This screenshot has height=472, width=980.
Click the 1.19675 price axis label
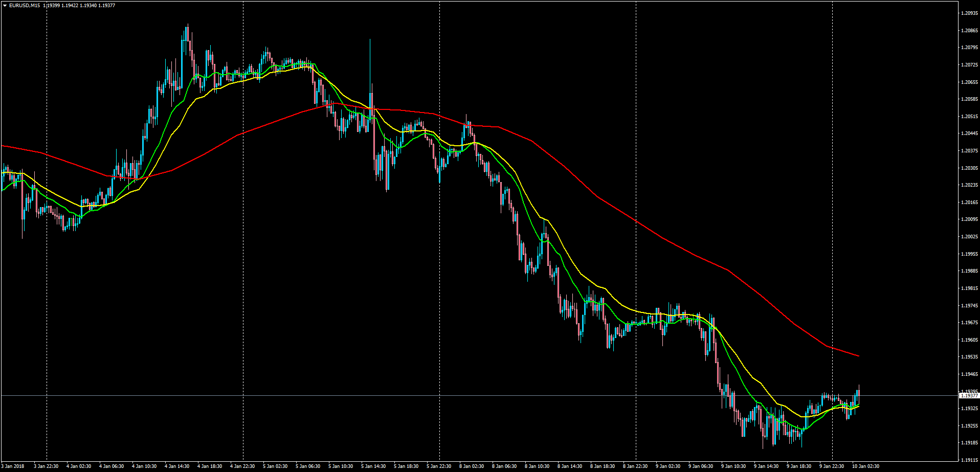970,323
